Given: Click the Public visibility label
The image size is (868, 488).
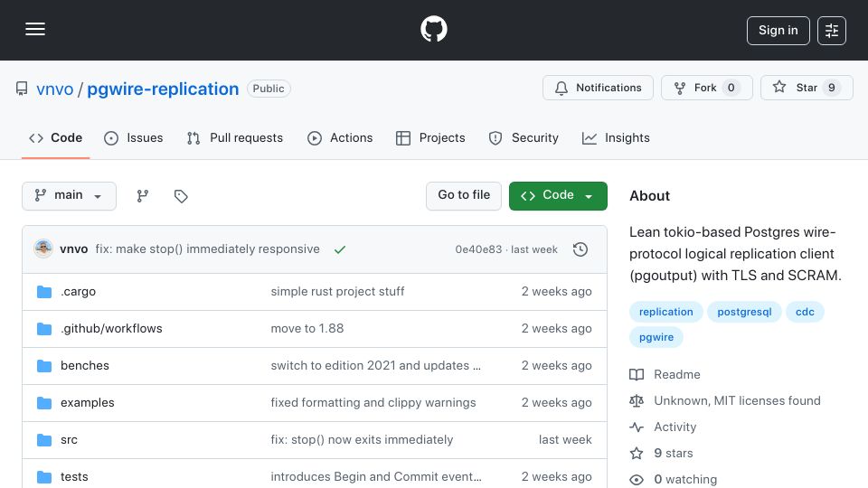Looking at the screenshot, I should click(269, 89).
